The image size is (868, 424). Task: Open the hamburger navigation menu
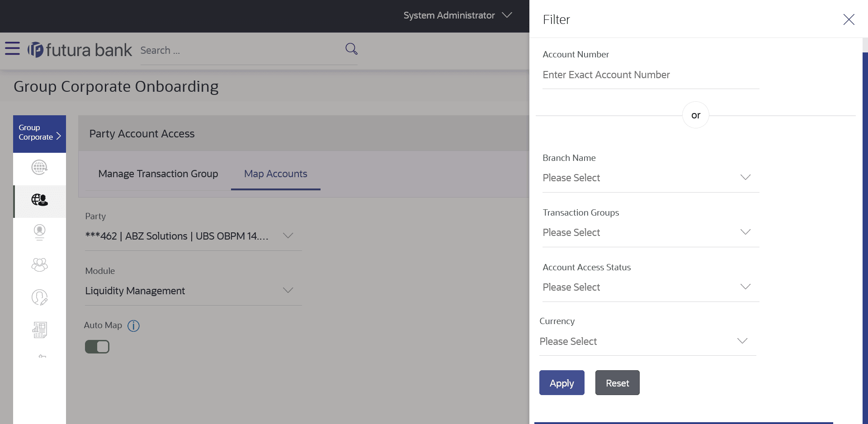tap(12, 48)
